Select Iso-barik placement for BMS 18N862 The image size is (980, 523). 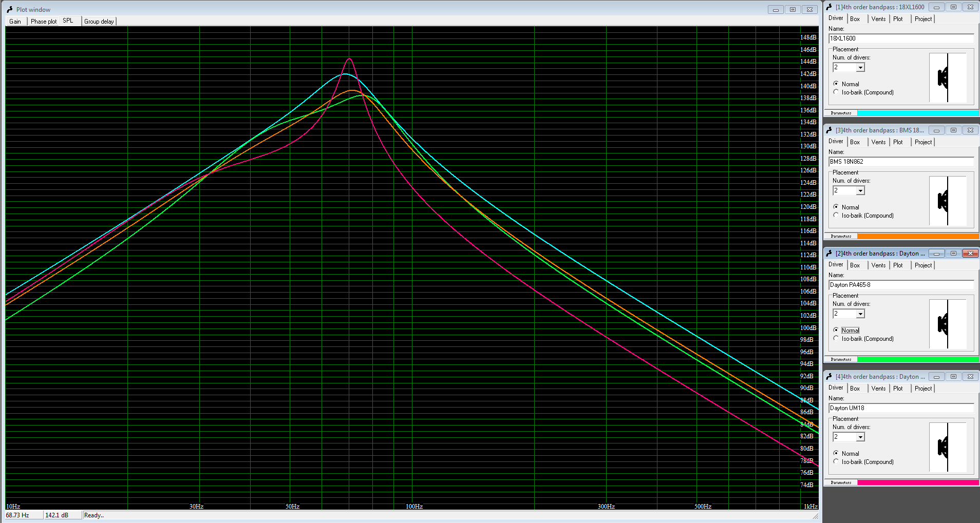tap(863, 216)
